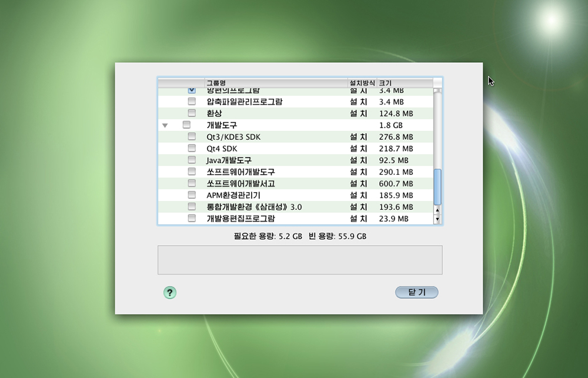Click the Qt4 SDK name
Image resolution: width=588 pixels, height=378 pixels.
[x=222, y=149]
